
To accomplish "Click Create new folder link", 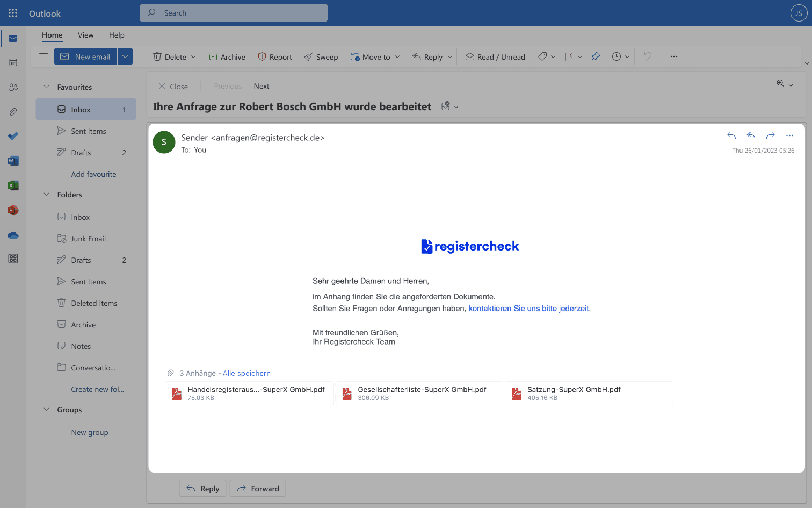I will pyautogui.click(x=97, y=389).
